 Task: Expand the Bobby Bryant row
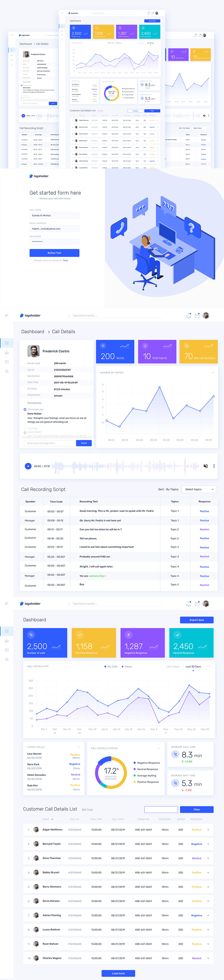point(208,873)
